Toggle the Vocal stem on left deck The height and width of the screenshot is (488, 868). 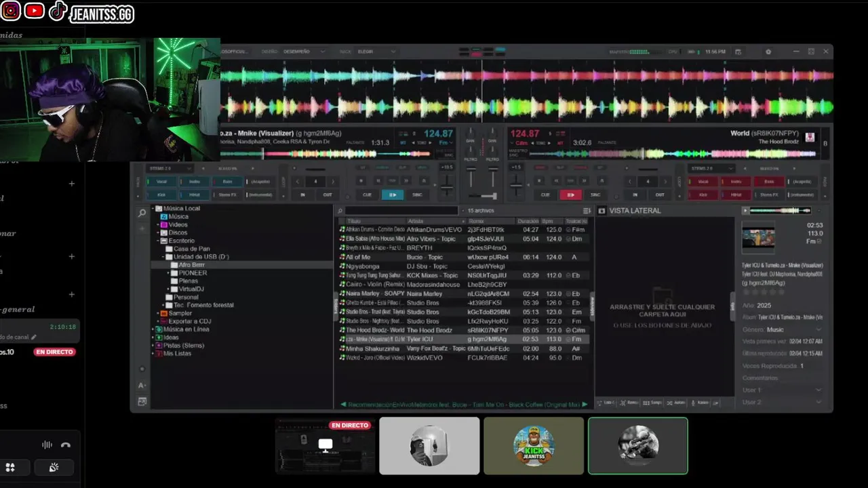161,182
